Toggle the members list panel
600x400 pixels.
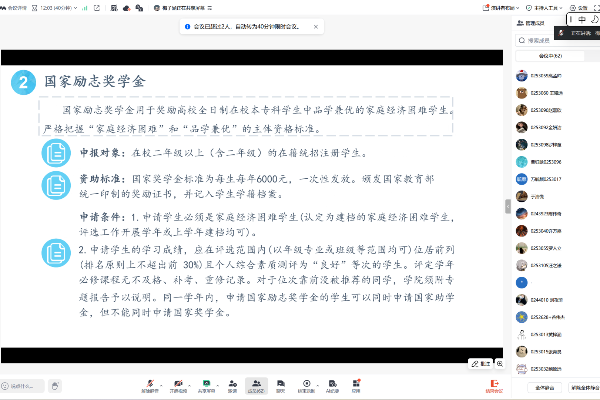point(256,384)
